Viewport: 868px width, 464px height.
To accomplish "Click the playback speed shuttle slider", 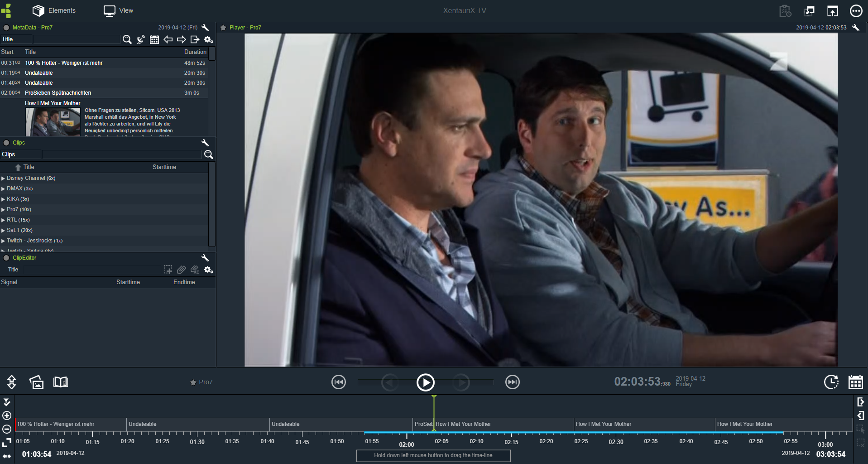I will click(x=426, y=382).
